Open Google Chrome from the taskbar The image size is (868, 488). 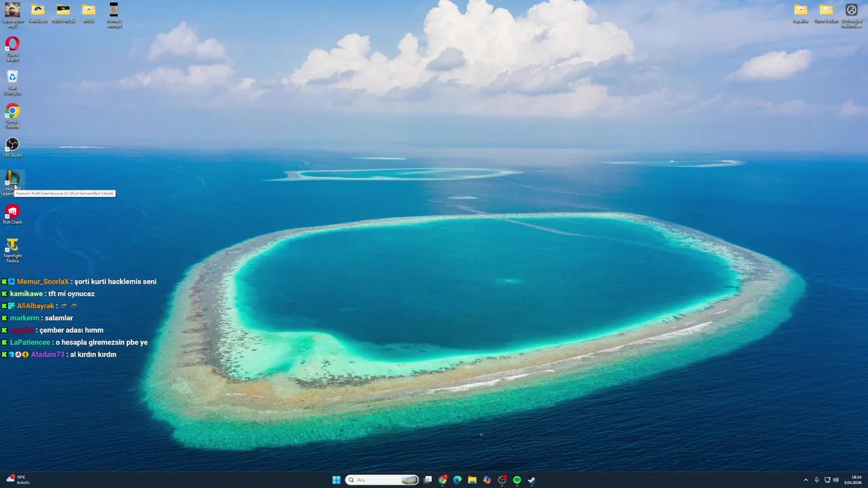click(443, 480)
